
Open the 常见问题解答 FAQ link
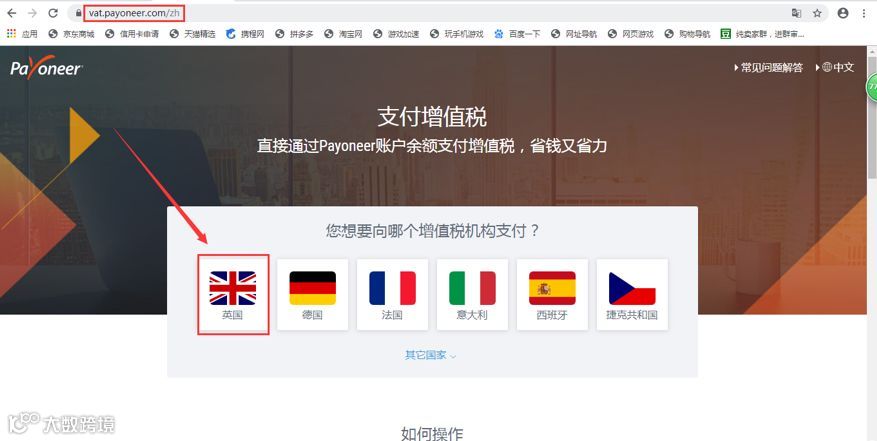[x=768, y=68]
